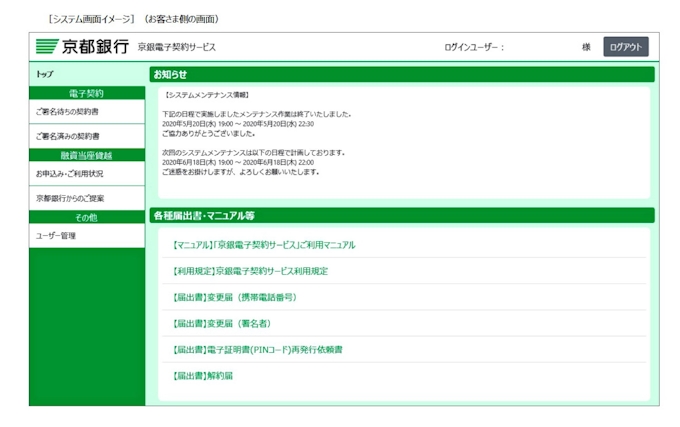The width and height of the screenshot is (680, 427).
Task: Select the その他 section header
Action: point(87,217)
